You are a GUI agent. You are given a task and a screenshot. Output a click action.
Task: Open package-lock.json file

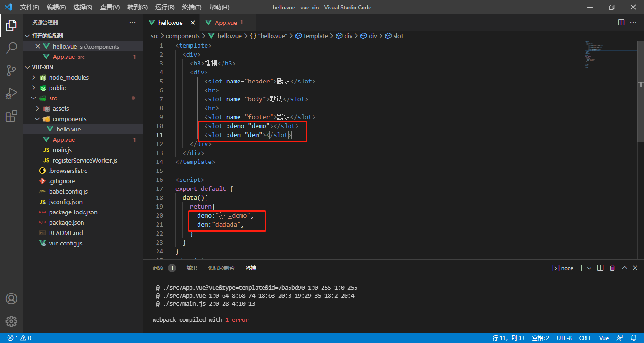coord(83,212)
